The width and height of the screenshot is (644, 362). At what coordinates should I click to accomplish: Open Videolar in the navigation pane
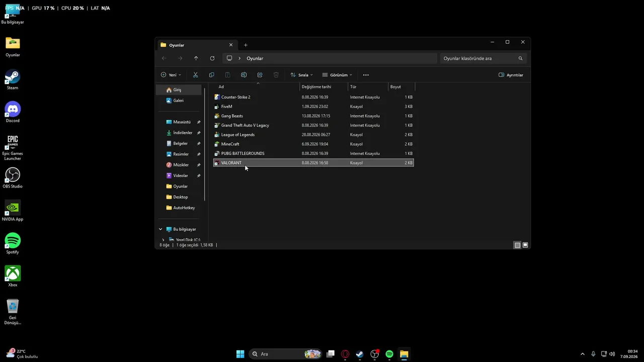[x=180, y=175]
